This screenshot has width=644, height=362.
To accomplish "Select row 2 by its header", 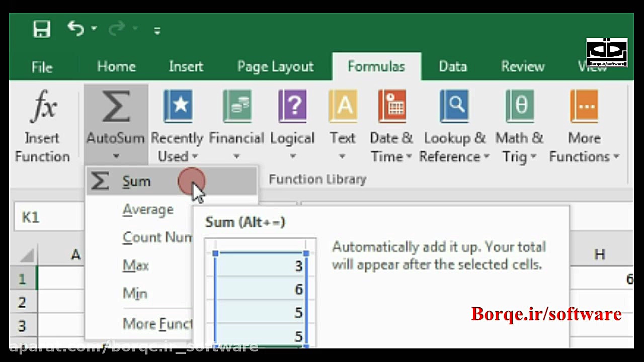I will [x=22, y=302].
